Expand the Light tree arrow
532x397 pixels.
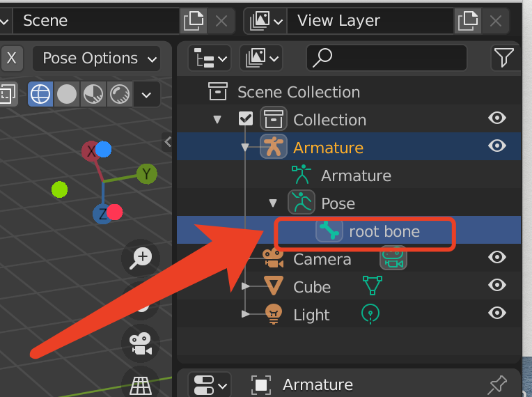[x=246, y=314]
